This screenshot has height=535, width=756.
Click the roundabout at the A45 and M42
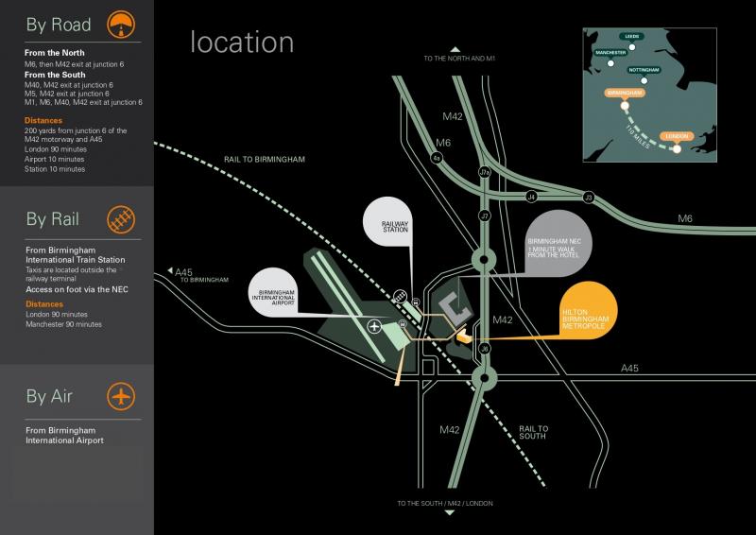point(484,378)
